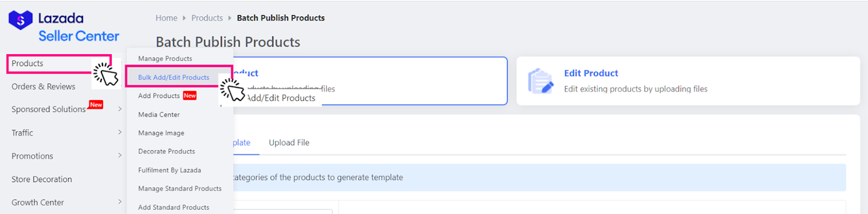This screenshot has height=214, width=868.
Task: Select Fulfilment By Lazada entry
Action: click(169, 170)
